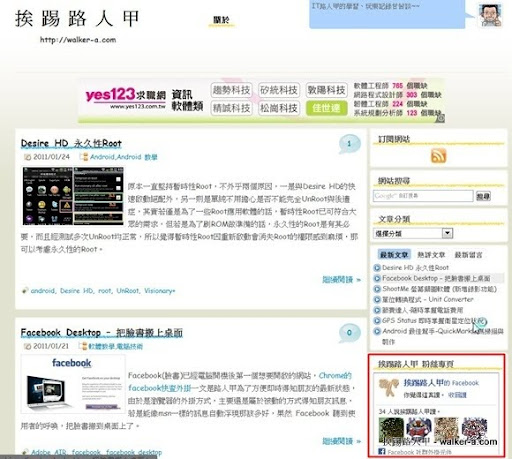This screenshot has width=512, height=459.
Task: Expand the 選擇分類 category dropdown
Action: tap(413, 233)
